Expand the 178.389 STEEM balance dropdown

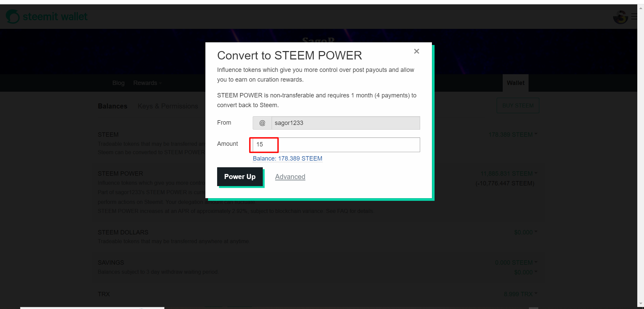click(513, 135)
